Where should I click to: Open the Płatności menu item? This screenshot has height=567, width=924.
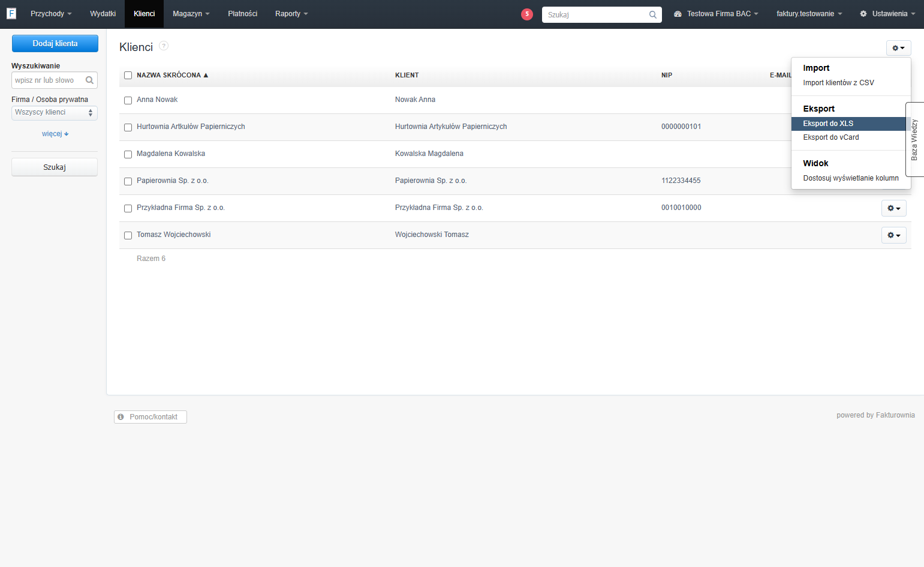(x=242, y=14)
